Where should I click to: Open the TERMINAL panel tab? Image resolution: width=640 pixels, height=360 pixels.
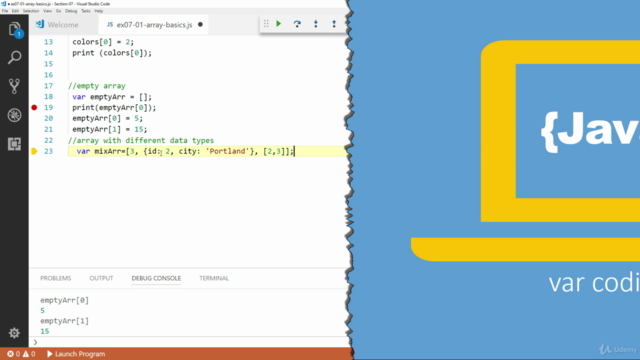pos(214,278)
